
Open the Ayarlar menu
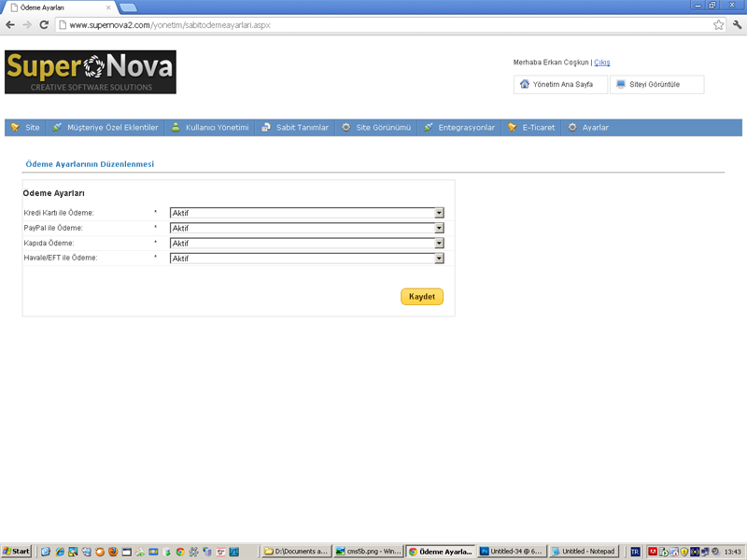(x=588, y=128)
